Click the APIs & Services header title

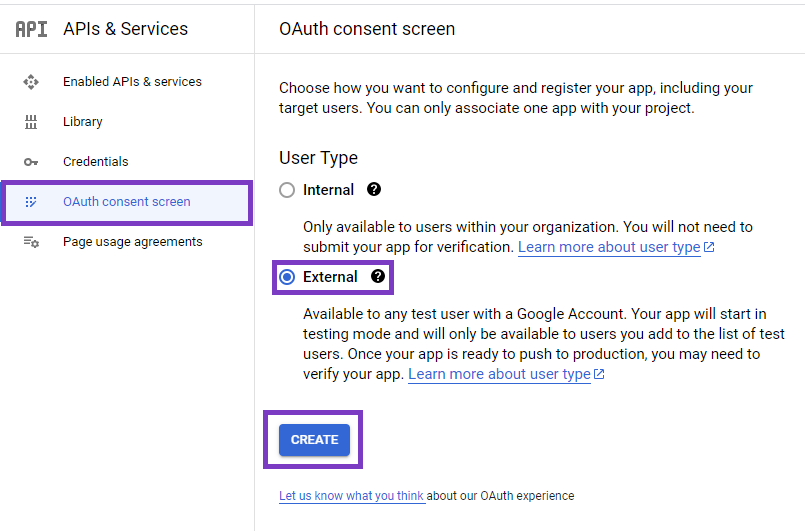(x=126, y=29)
